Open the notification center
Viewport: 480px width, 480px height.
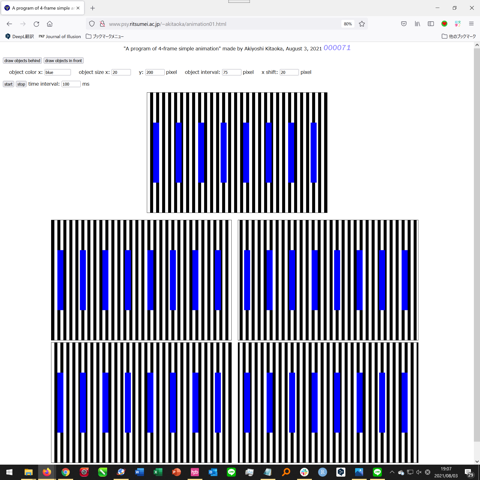tap(469, 472)
